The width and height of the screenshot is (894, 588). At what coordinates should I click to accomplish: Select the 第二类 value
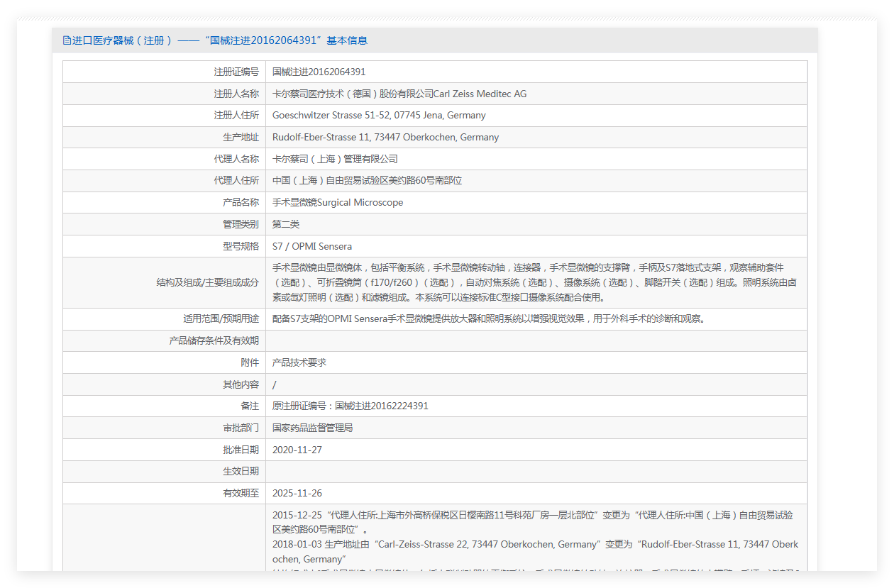(x=286, y=224)
